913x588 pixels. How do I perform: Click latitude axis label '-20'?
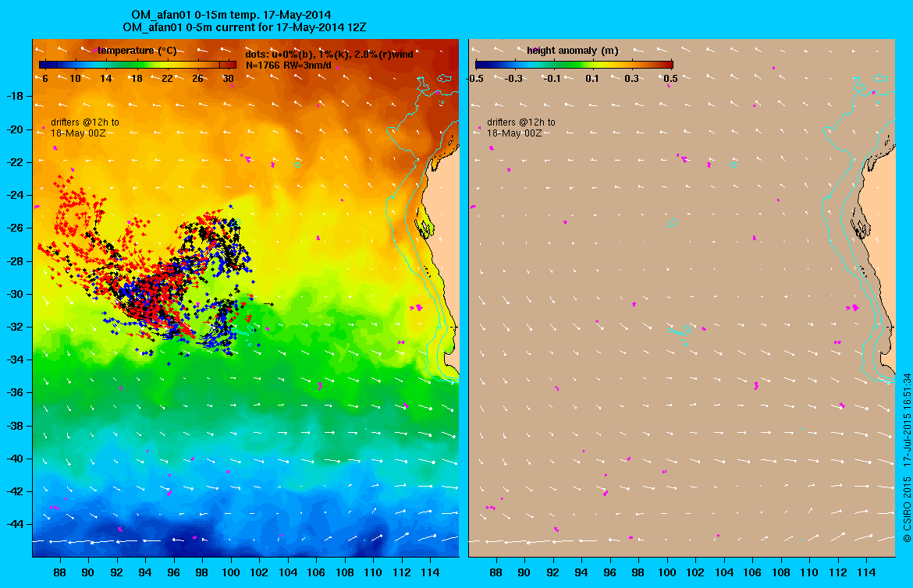[15, 129]
